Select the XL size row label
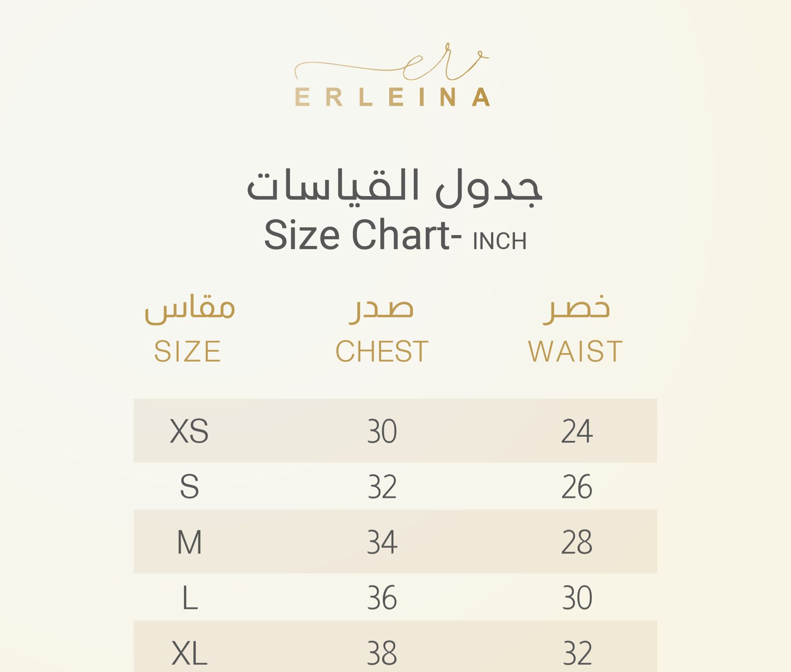This screenshot has height=672, width=791. (189, 653)
